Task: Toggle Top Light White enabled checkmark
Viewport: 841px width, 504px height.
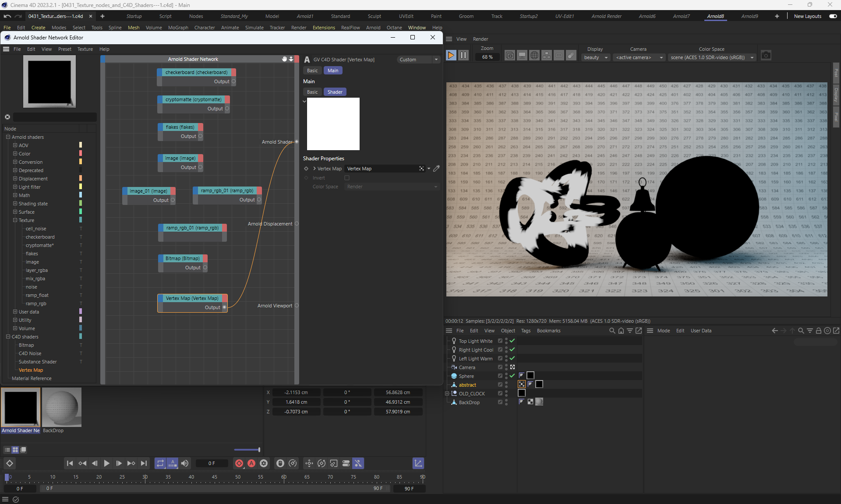Action: pos(512,341)
